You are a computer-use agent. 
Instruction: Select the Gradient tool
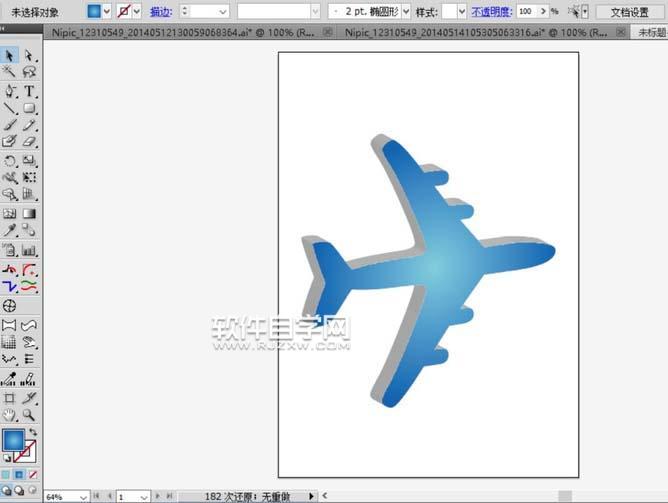pos(29,213)
